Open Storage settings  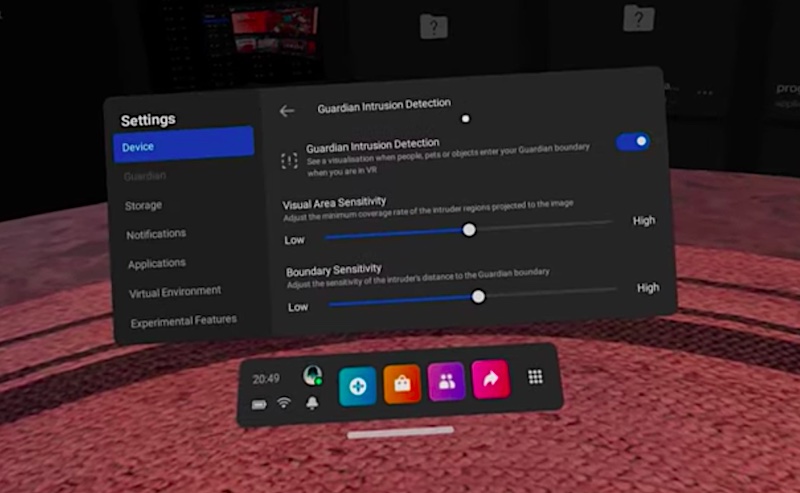click(x=143, y=205)
